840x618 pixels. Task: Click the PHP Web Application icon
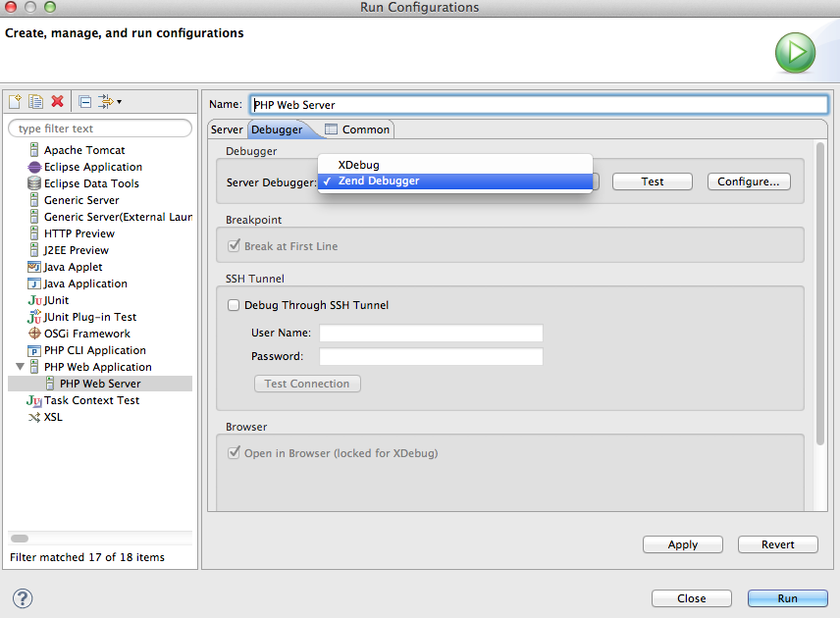point(34,366)
